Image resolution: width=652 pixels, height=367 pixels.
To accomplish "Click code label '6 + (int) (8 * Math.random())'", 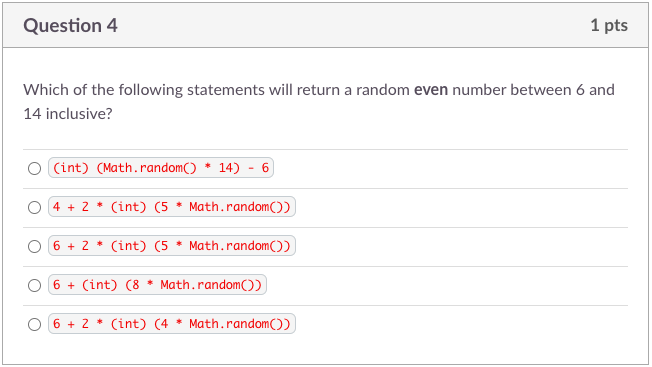I will pos(157,285).
